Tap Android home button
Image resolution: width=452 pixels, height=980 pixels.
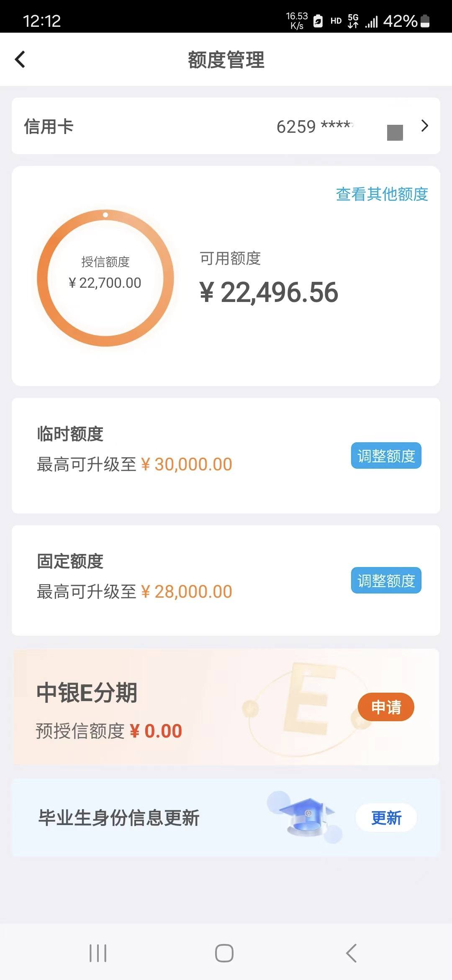pos(224,954)
